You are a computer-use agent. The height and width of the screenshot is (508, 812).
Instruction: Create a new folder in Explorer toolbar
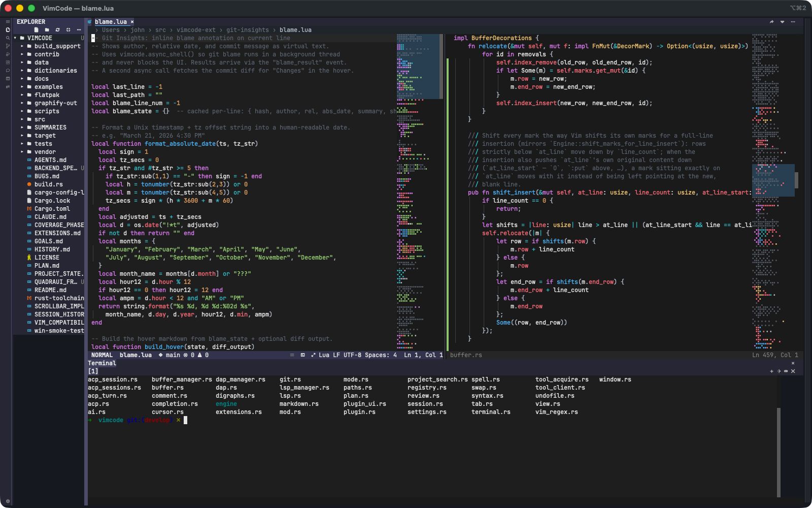(47, 30)
